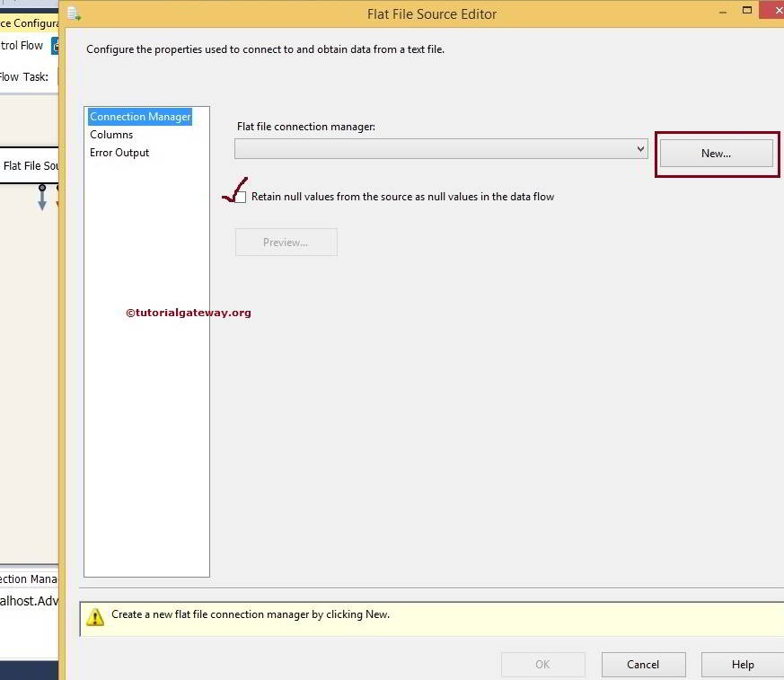
Task: Click the warning message about clicking New
Action: coord(249,614)
